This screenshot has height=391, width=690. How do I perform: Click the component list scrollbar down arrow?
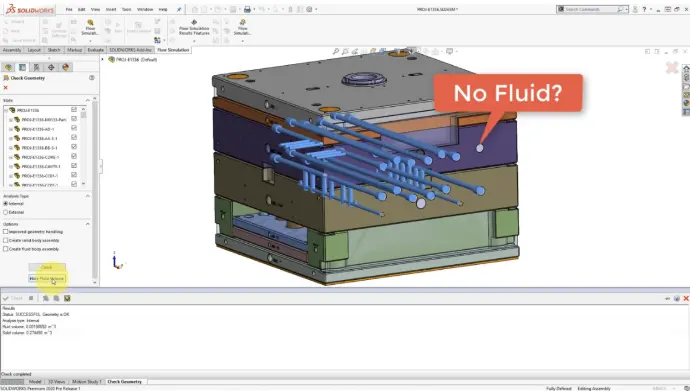84,184
